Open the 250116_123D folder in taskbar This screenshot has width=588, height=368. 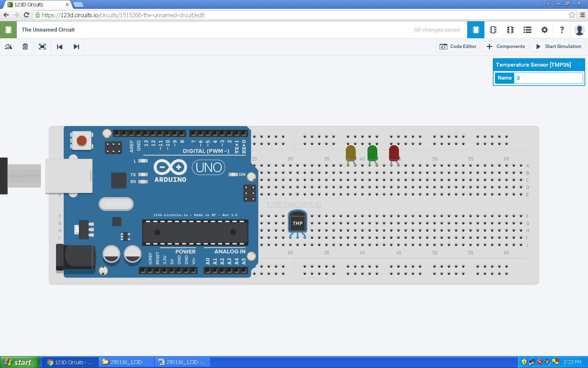126,362
